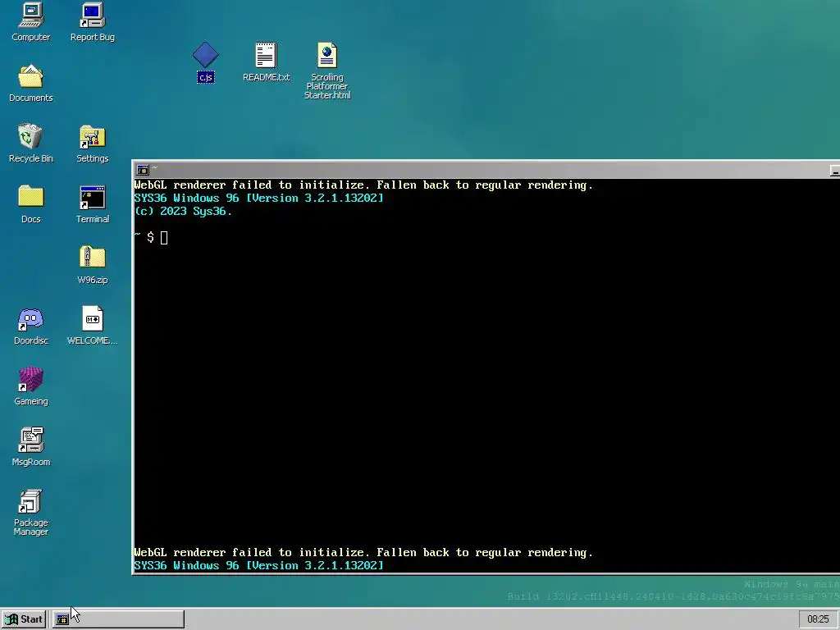This screenshot has height=630, width=840.
Task: Select the WELCOME markdown file icon
Action: (x=92, y=326)
